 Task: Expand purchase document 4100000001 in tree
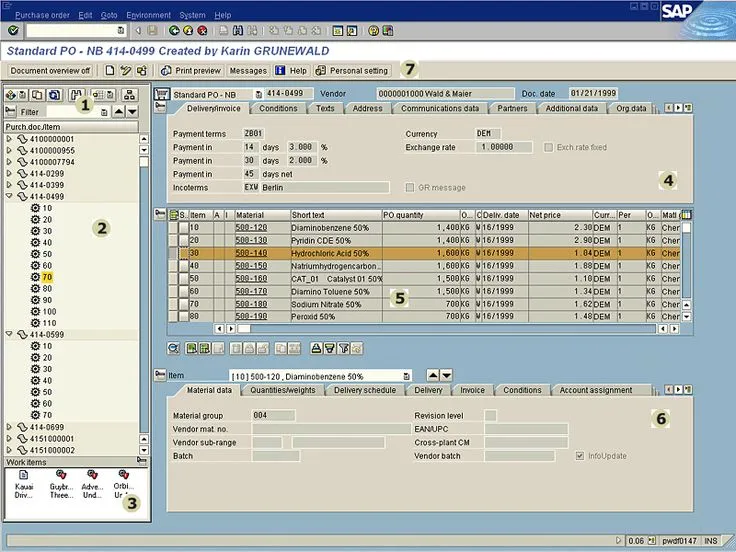[9, 139]
